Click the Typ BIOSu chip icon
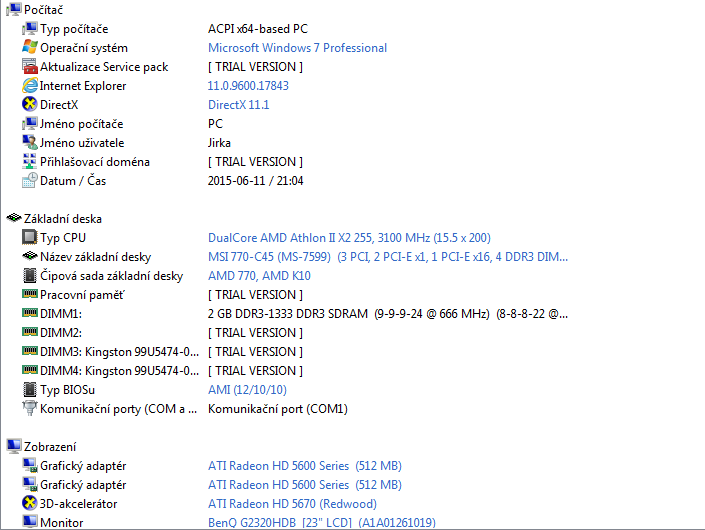This screenshot has height=530, width=705. tap(30, 389)
